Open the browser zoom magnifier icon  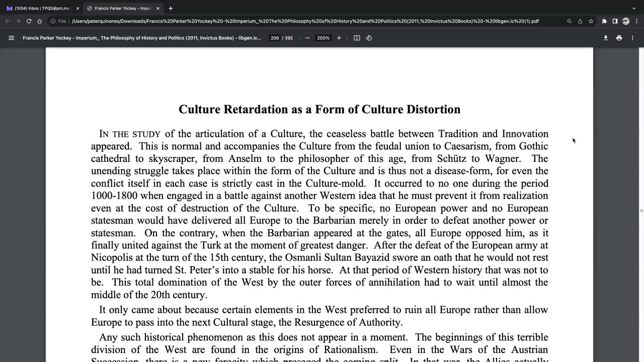(570, 21)
